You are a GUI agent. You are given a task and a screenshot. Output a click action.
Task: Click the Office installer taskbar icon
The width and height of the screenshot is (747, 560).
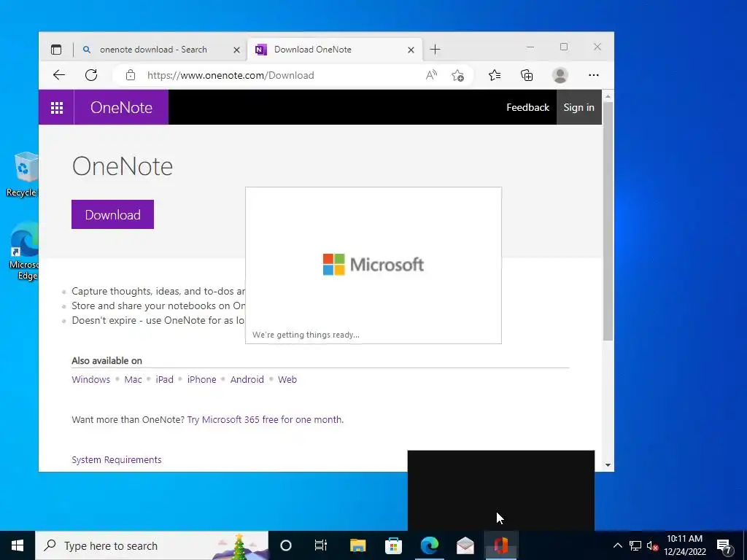click(500, 545)
